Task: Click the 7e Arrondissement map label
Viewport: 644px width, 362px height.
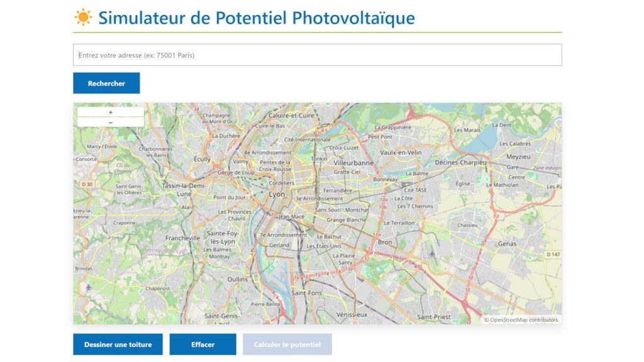Action: pos(284,235)
